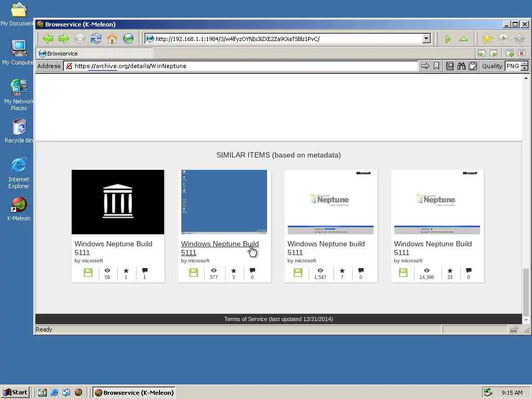
Task: Click the Quality PNG value field
Action: click(x=513, y=66)
